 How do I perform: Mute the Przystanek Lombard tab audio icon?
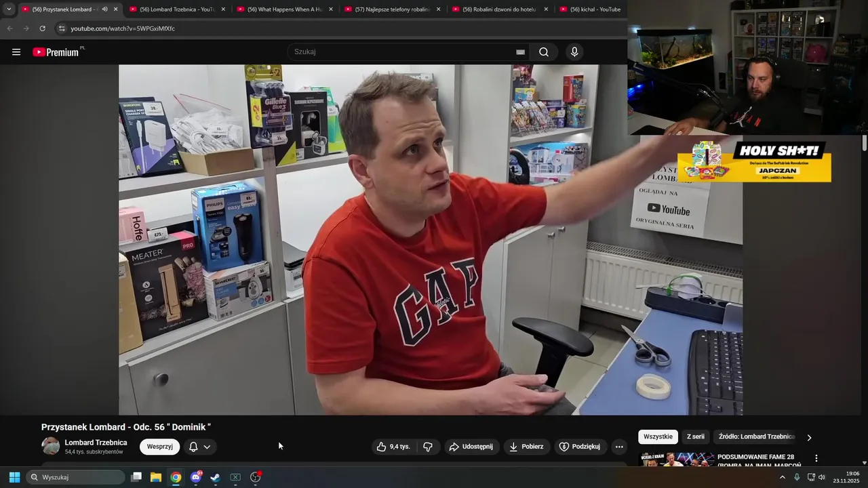(104, 9)
